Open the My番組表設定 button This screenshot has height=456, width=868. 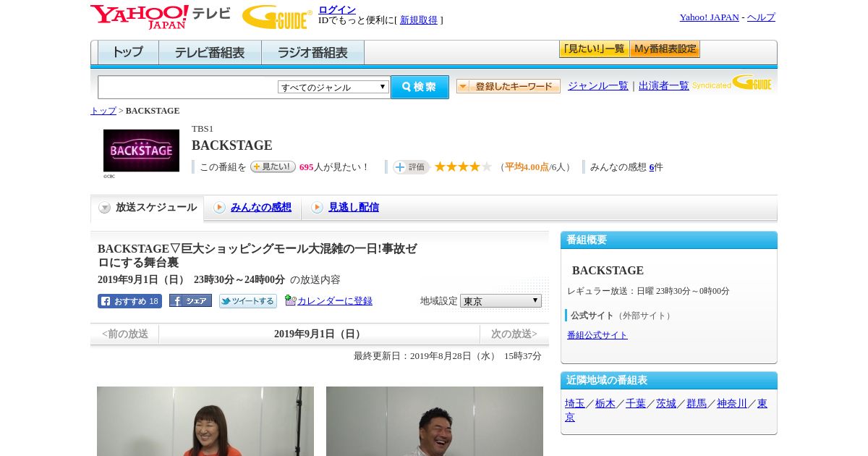(x=665, y=49)
